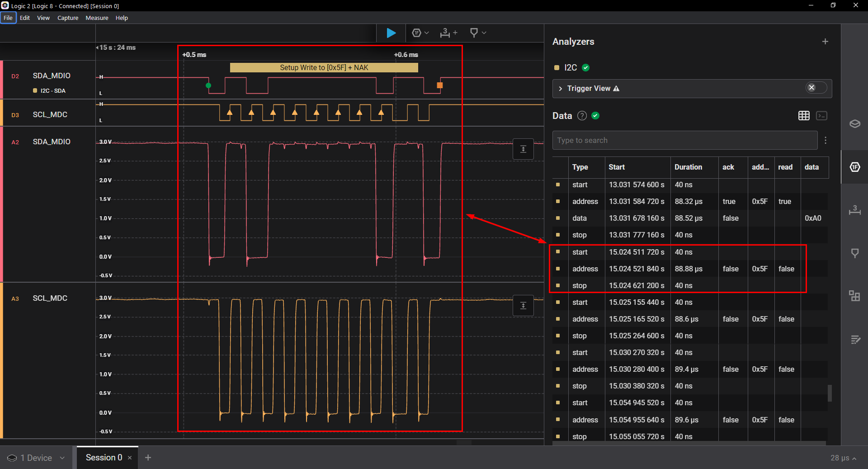
Task: Click the I2C - SDA sub-label swatch
Action: click(x=35, y=91)
